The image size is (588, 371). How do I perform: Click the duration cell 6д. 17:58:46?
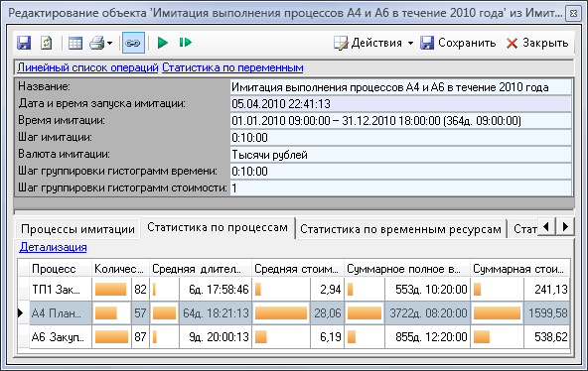[216, 290]
